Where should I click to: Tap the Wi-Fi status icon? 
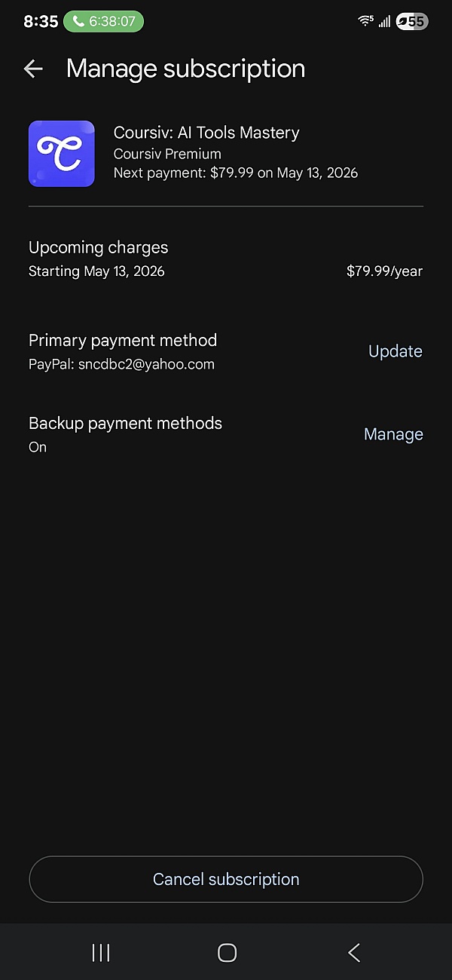(x=365, y=22)
